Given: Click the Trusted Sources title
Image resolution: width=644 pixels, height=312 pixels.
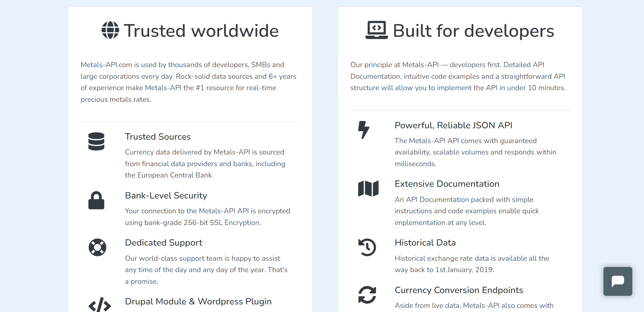Looking at the screenshot, I should (158, 137).
